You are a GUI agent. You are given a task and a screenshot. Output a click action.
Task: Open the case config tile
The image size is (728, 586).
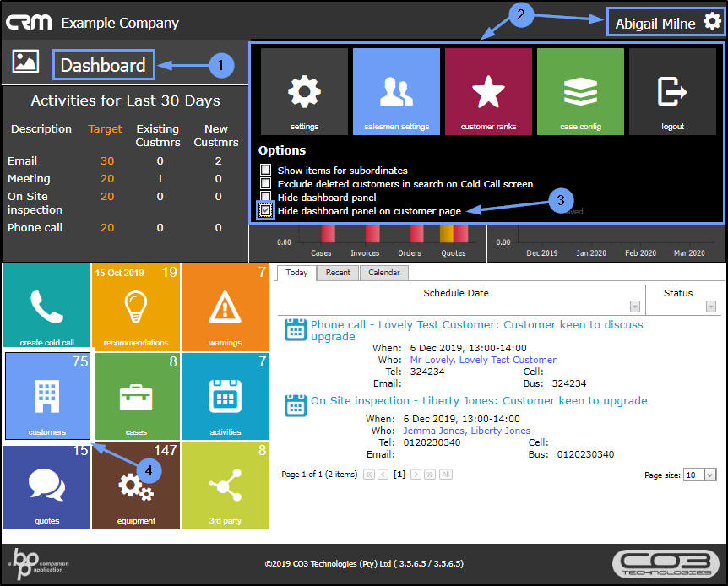580,91
